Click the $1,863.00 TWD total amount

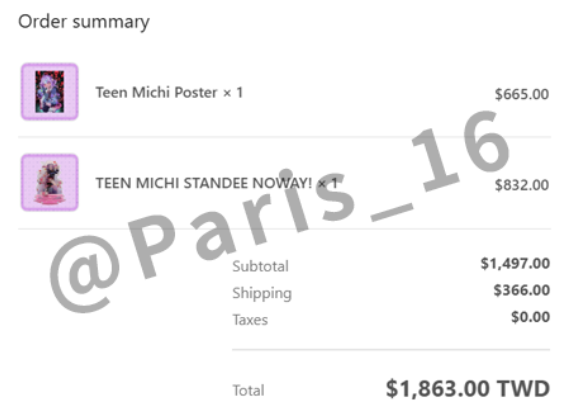468,389
